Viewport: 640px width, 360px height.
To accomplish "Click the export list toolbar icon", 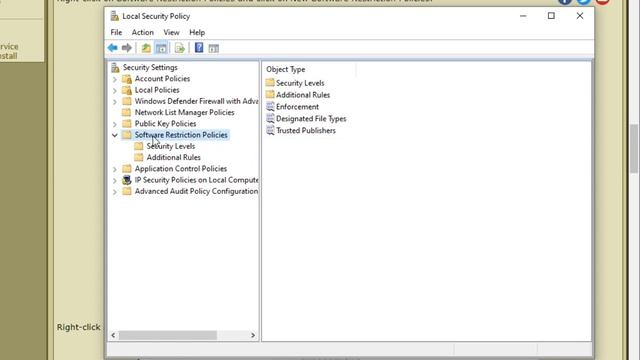I will click(x=180, y=48).
